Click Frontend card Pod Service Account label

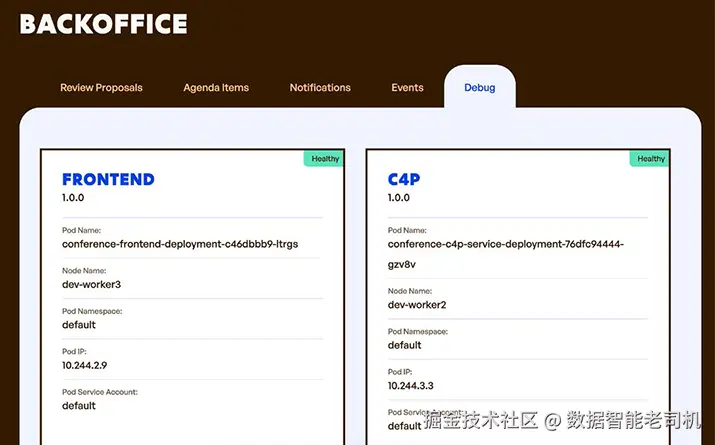coord(100,392)
